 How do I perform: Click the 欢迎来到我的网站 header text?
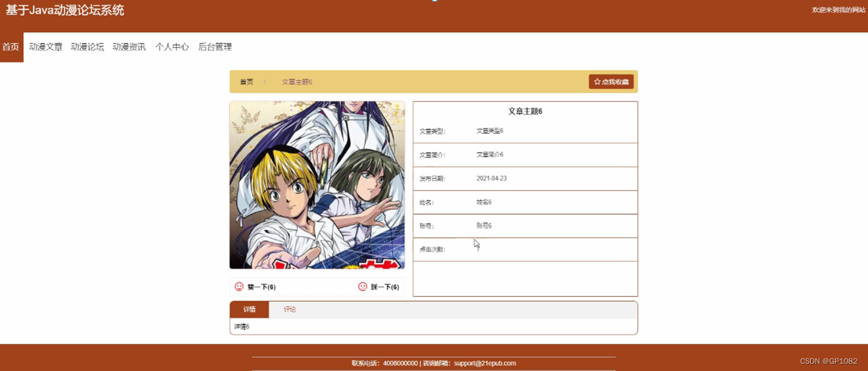point(838,10)
